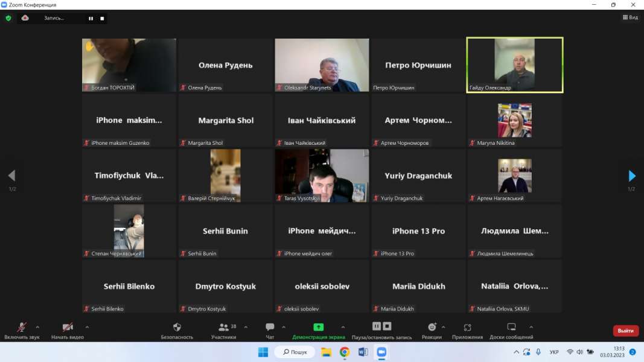Go to next page of participants
644x362 pixels.
[632, 176]
